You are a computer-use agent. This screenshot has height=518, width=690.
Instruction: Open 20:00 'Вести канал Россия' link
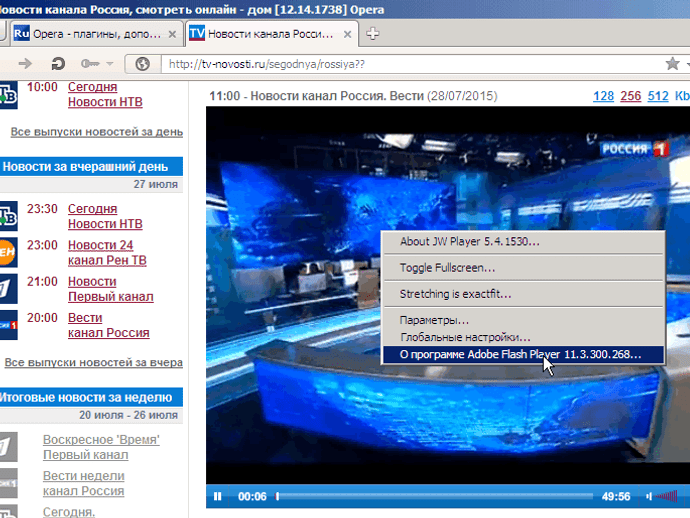pos(108,325)
